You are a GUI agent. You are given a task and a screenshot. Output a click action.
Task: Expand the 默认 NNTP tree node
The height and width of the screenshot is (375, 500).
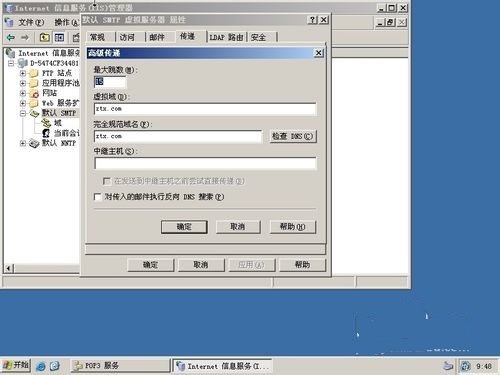(x=23, y=143)
